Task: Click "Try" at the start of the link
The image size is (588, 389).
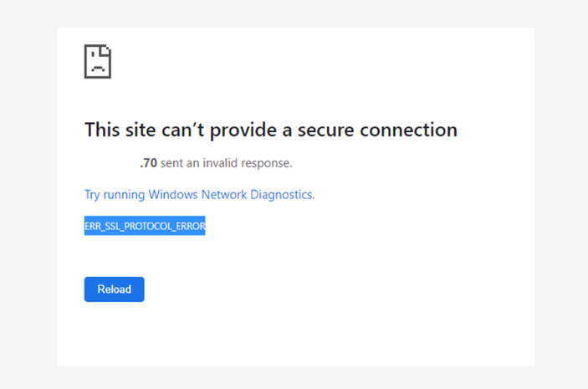Action: coord(92,195)
